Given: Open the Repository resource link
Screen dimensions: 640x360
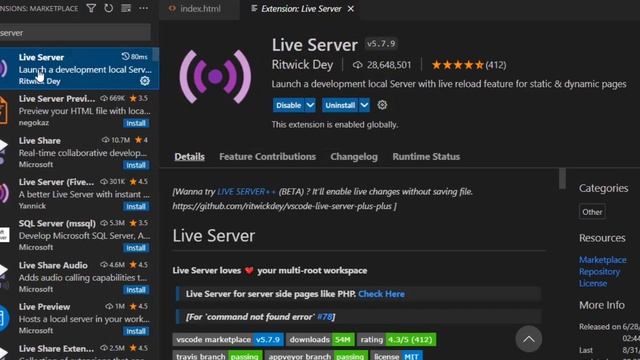Looking at the screenshot, I should (599, 271).
